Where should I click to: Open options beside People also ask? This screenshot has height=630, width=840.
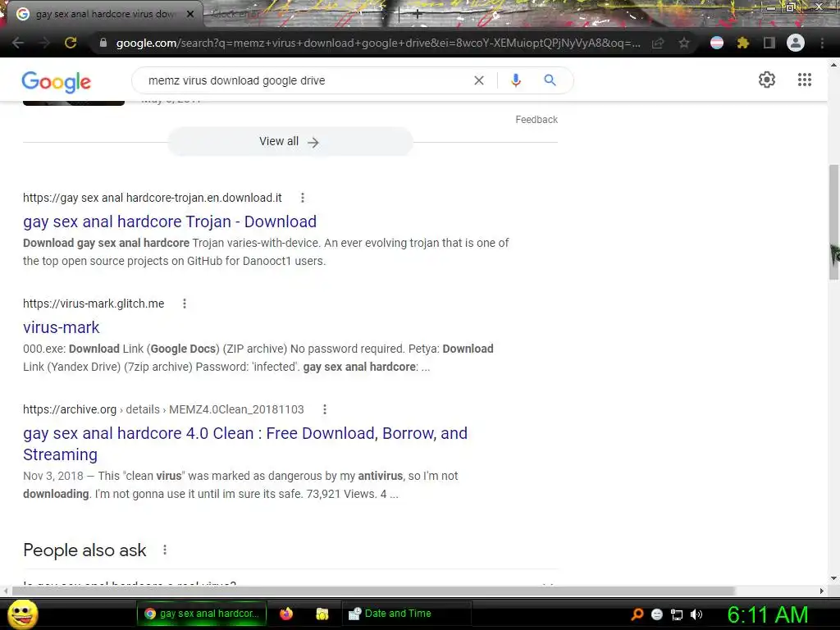click(165, 550)
